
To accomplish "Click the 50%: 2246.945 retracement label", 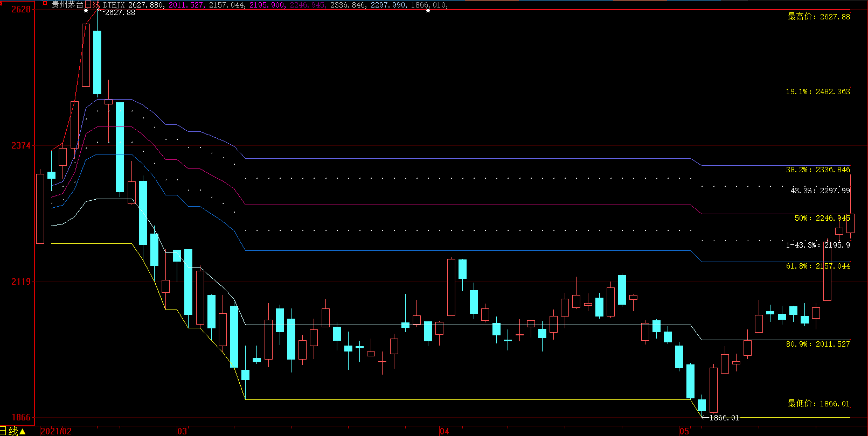I will point(822,218).
